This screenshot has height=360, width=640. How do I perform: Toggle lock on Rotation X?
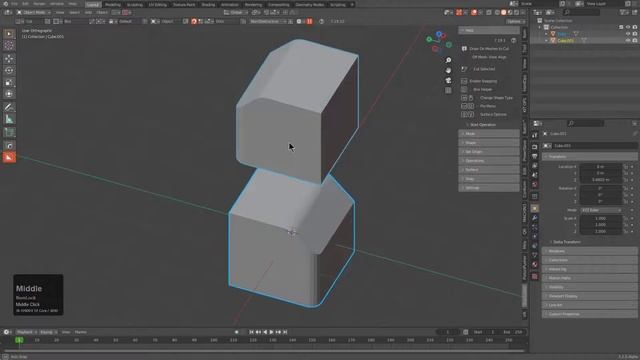(x=625, y=189)
